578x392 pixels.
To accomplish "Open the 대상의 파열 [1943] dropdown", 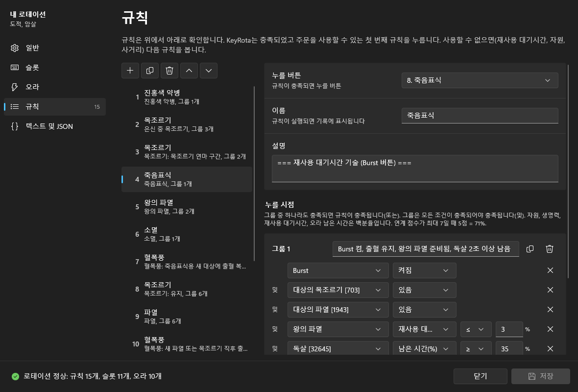I will (x=338, y=309).
